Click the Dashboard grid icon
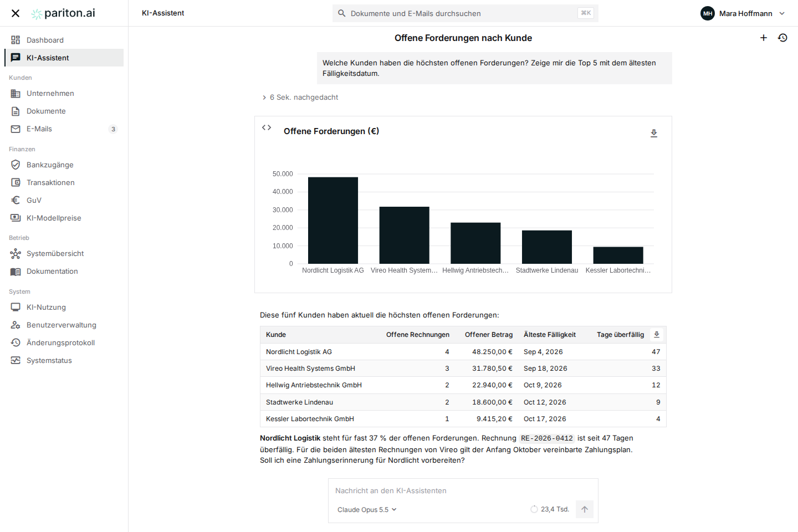Screen dimensions: 798x532 pos(16,40)
